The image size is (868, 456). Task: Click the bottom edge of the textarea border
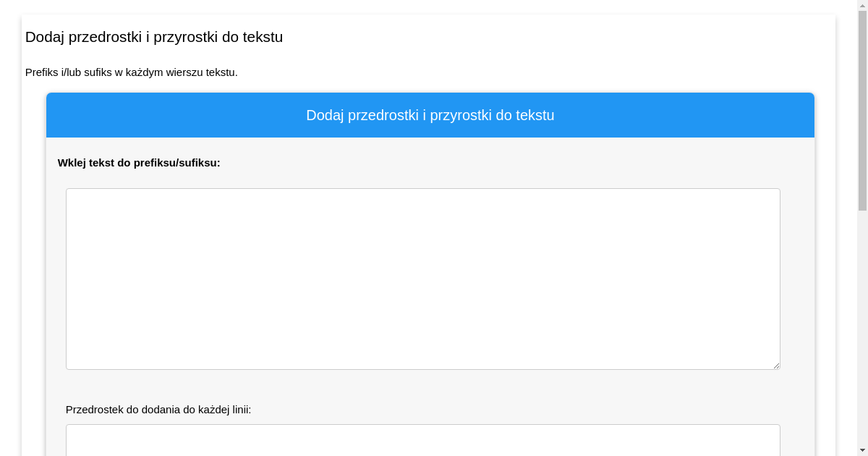(x=423, y=369)
